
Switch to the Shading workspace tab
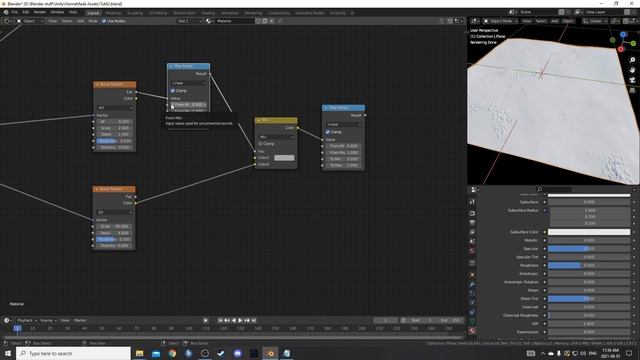208,13
